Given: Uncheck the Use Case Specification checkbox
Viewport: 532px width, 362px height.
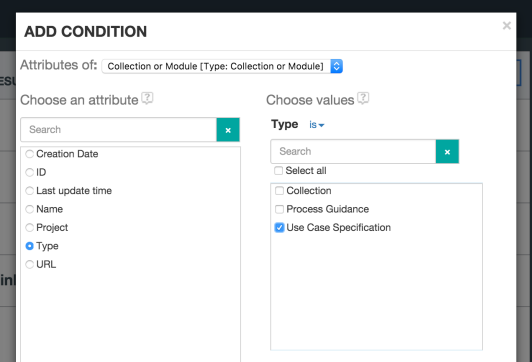Looking at the screenshot, I should click(x=279, y=227).
